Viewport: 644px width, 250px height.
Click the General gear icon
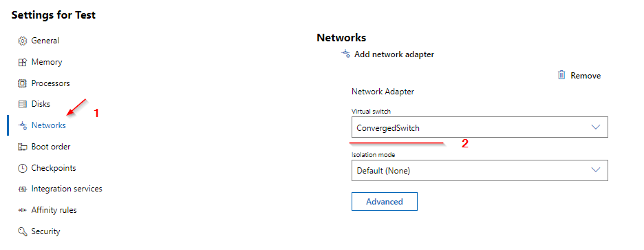tap(22, 41)
